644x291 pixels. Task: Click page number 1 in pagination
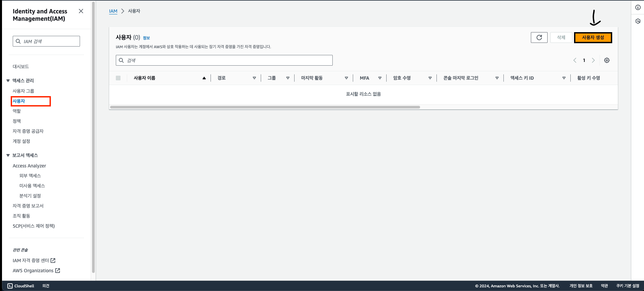tap(584, 60)
